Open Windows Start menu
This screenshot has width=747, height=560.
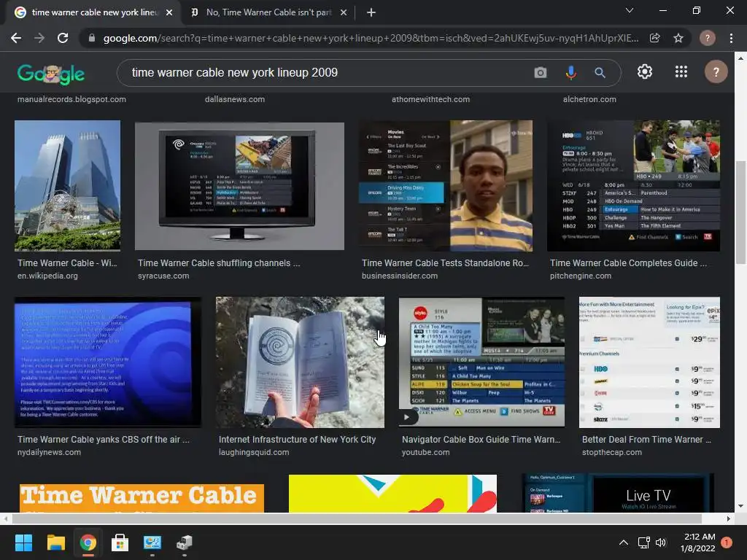point(23,542)
